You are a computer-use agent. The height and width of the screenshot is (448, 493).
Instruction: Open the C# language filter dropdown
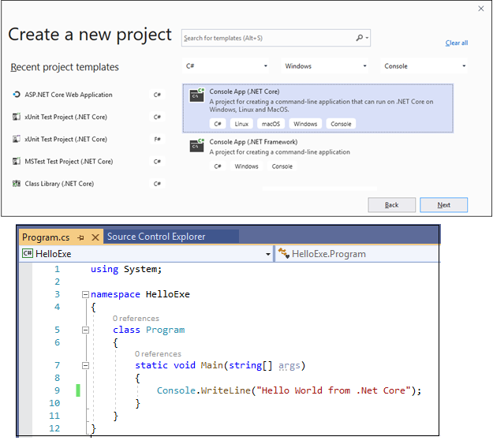[225, 66]
